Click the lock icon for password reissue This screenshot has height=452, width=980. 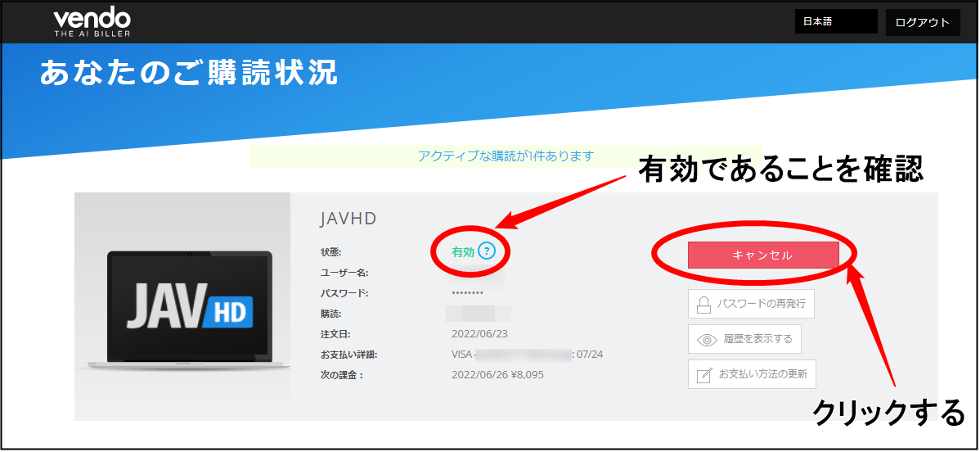click(703, 304)
